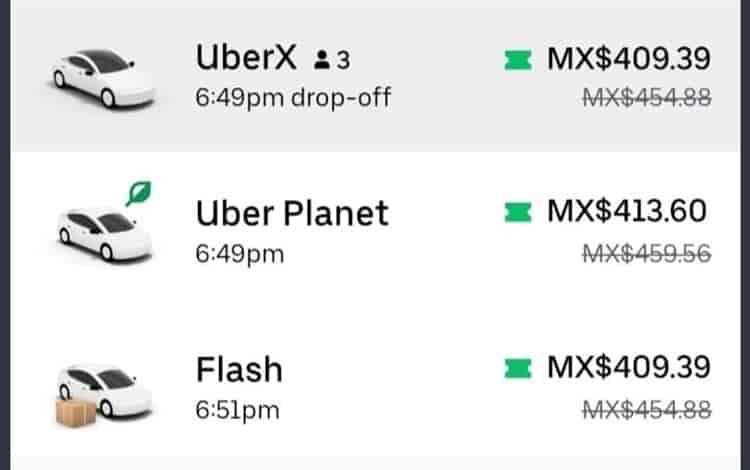Screen dimensions: 750x470
Task: Tap Uber Planet price MX$413.60
Action: click(628, 212)
